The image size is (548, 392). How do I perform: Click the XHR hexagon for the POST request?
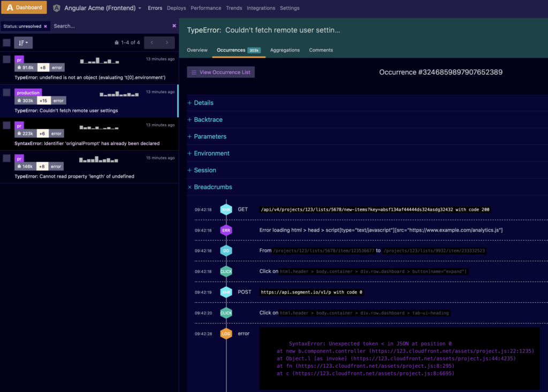(x=226, y=292)
